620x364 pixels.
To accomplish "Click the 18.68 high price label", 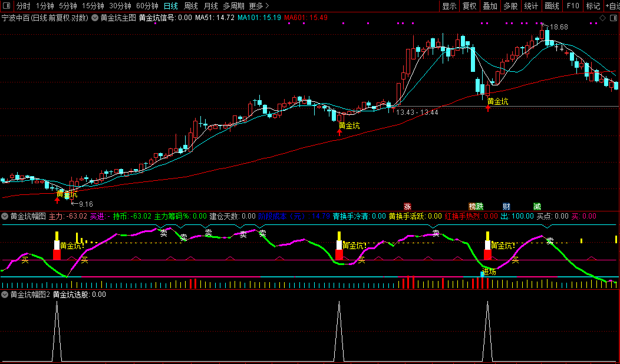I will (x=559, y=27).
